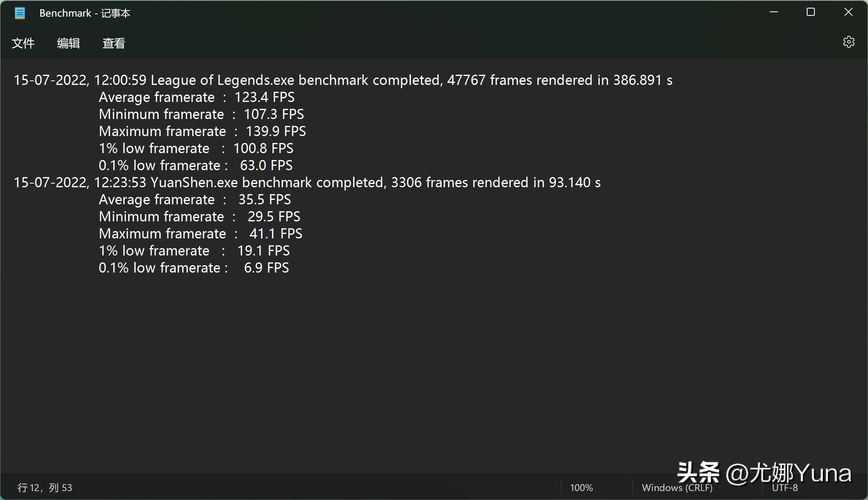Click the empty area below the text

406,366
